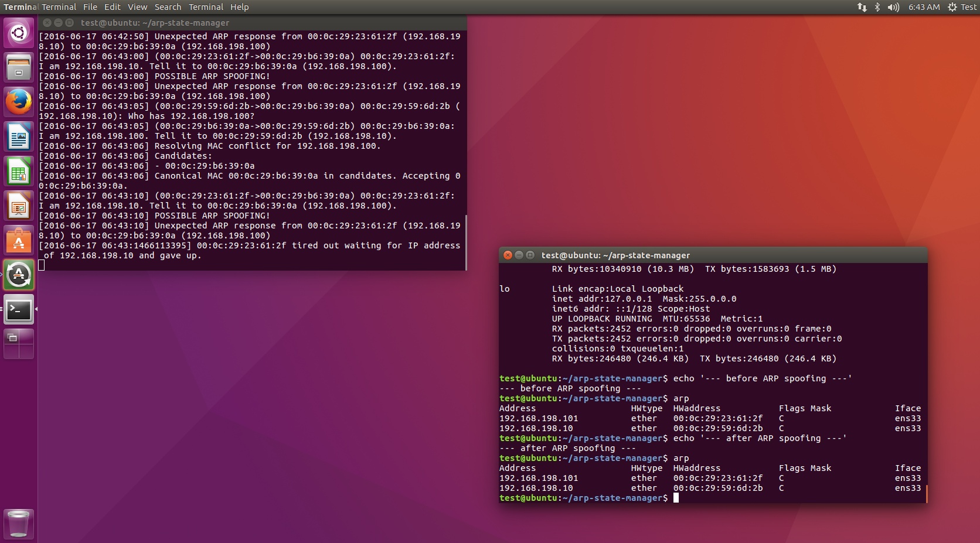Open Software Updater in launcher
The width and height of the screenshot is (980, 543).
tap(19, 275)
